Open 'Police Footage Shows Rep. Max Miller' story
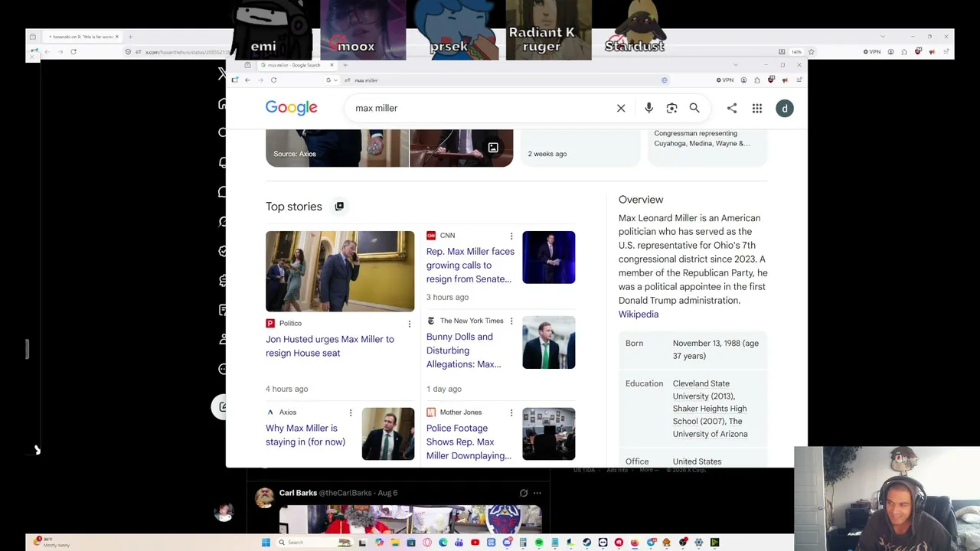This screenshot has width=980, height=551. pos(469,442)
